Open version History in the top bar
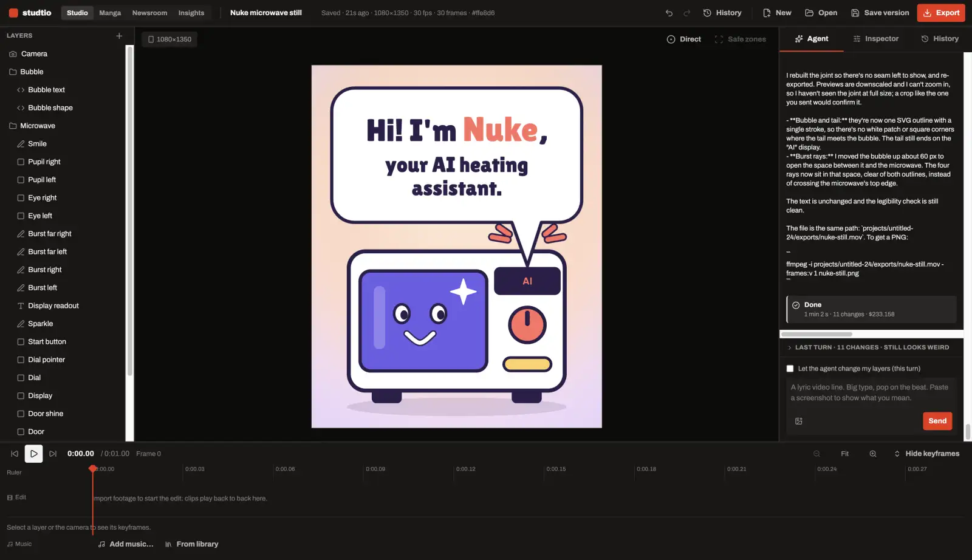This screenshot has height=560, width=972. pos(722,13)
